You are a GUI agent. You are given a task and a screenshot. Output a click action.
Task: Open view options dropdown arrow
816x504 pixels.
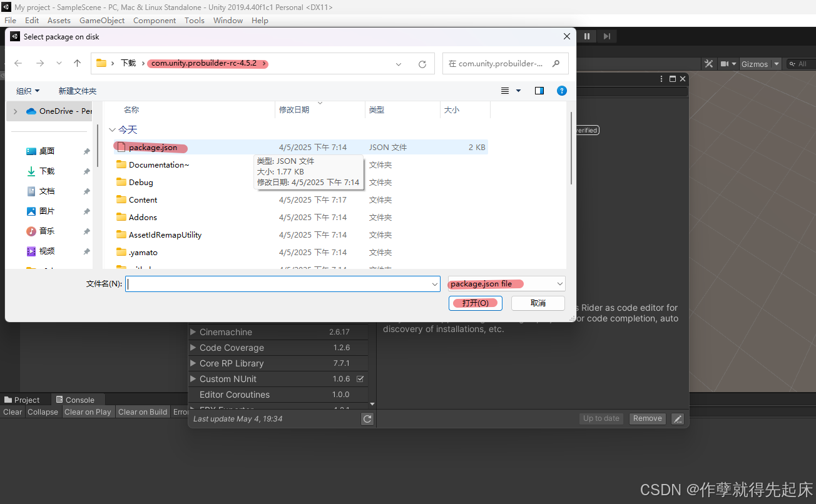point(518,91)
